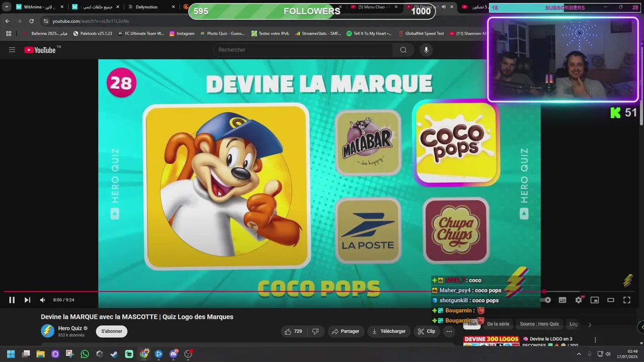The width and height of the screenshot is (644, 362).
Task: Open the FC Ultimate Team W... bookmark
Action: click(x=140, y=34)
